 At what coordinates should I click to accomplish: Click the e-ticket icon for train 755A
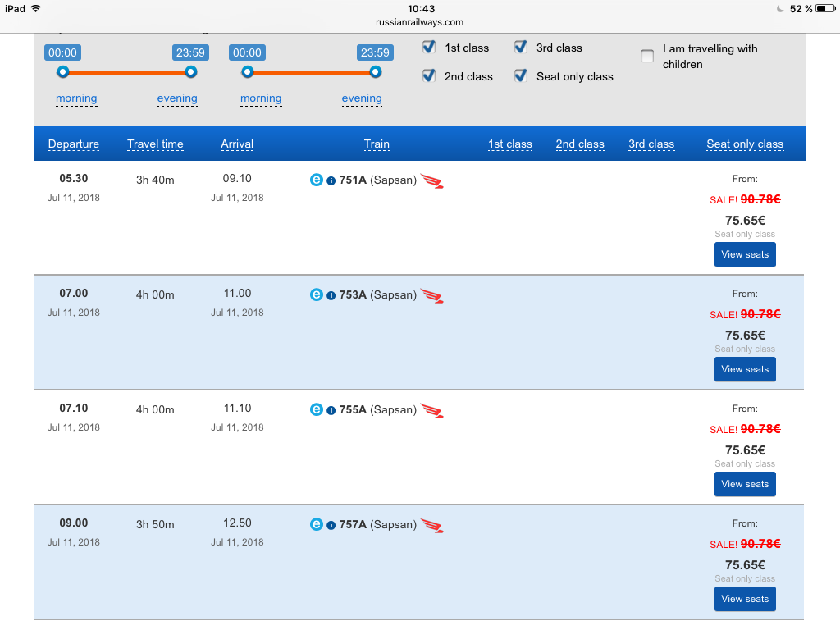tap(317, 409)
